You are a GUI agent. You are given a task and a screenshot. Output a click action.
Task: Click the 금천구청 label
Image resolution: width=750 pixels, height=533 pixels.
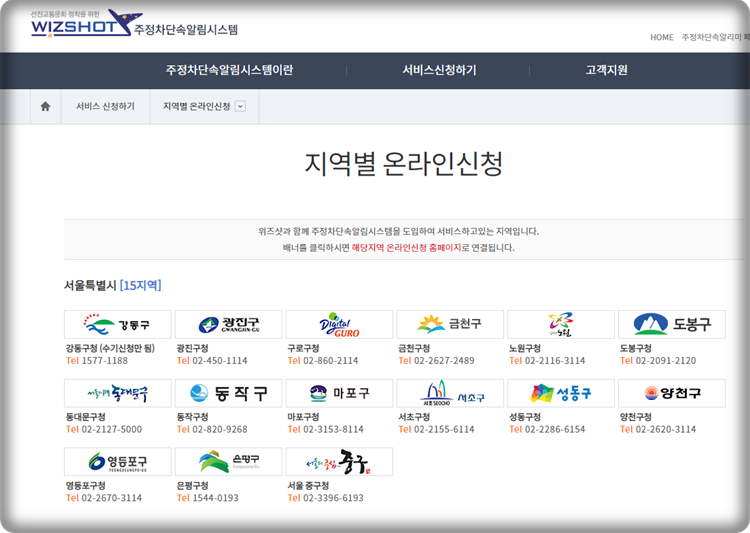(x=414, y=348)
